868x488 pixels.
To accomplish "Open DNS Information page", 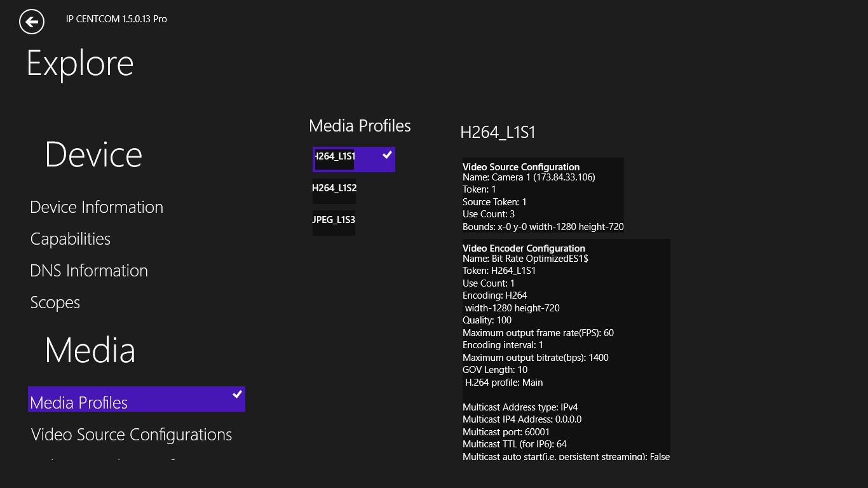I will click(x=89, y=271).
